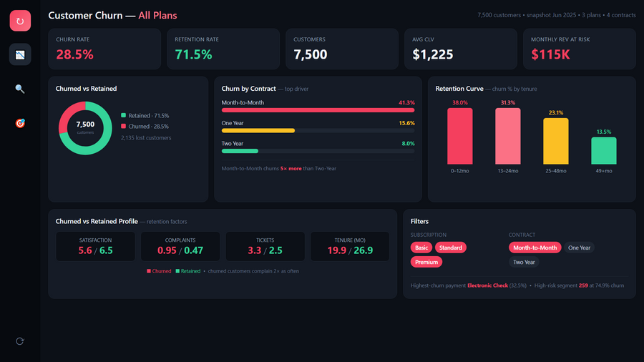Enable the Two Year contract filter
The image size is (644, 362).
pos(524,262)
